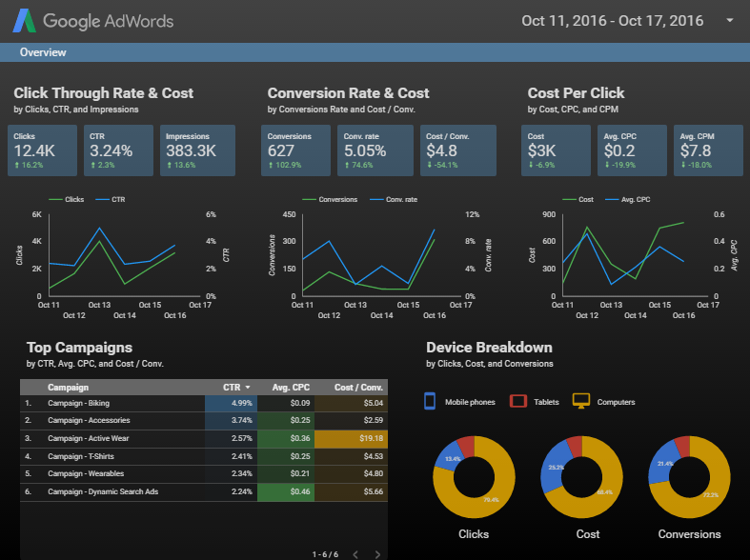Select the Avg. CPM scorecard showing $7.8
Screen dimensions: 750x560
708,150
